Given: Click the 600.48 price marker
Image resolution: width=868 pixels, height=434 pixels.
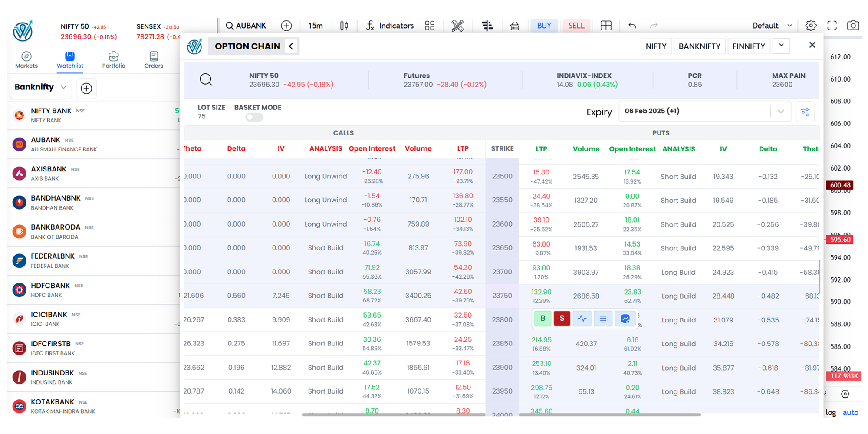Looking at the screenshot, I should (840, 185).
